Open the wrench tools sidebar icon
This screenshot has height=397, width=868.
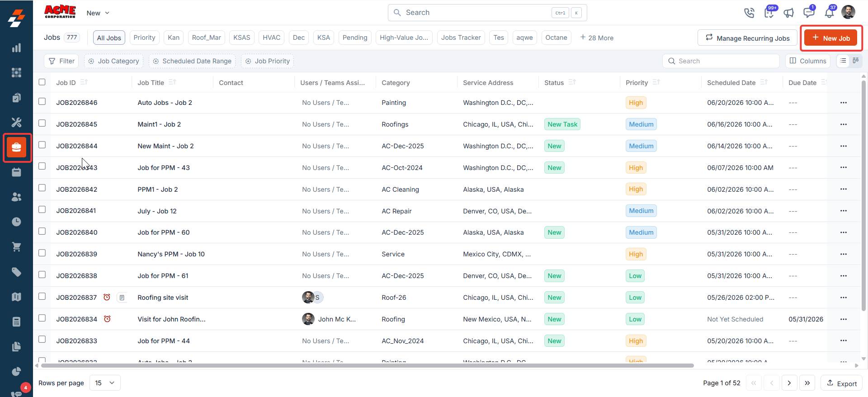(16, 122)
